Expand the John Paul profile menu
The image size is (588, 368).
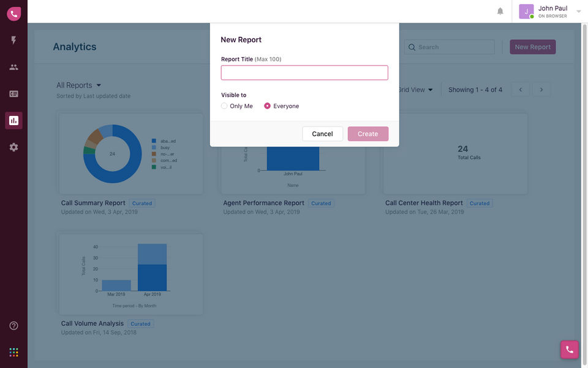[579, 11]
